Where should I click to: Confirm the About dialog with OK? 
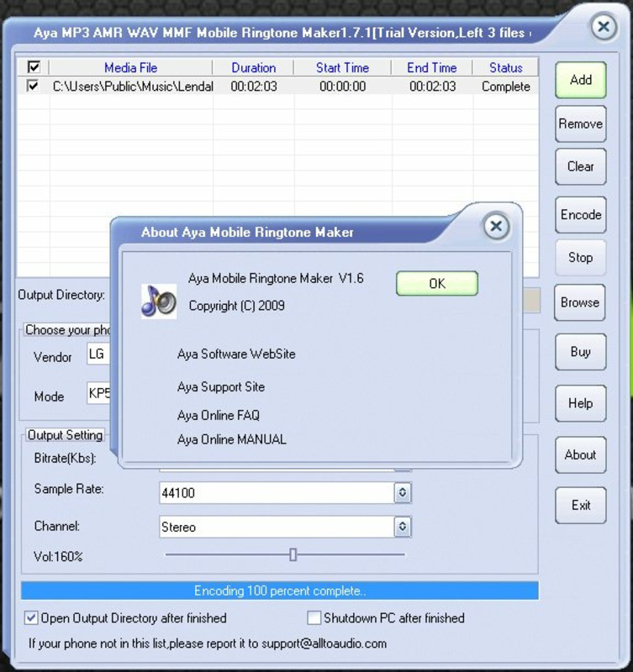437,283
